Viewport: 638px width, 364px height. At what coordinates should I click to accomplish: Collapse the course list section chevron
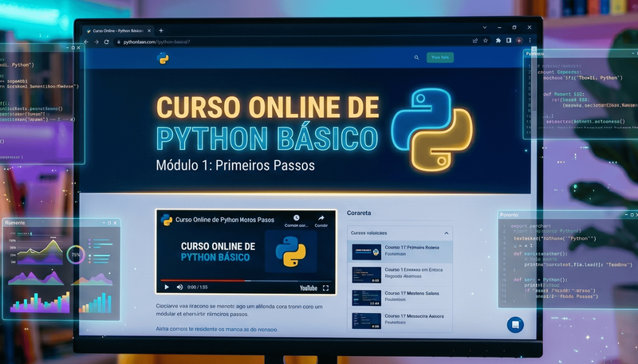click(446, 233)
